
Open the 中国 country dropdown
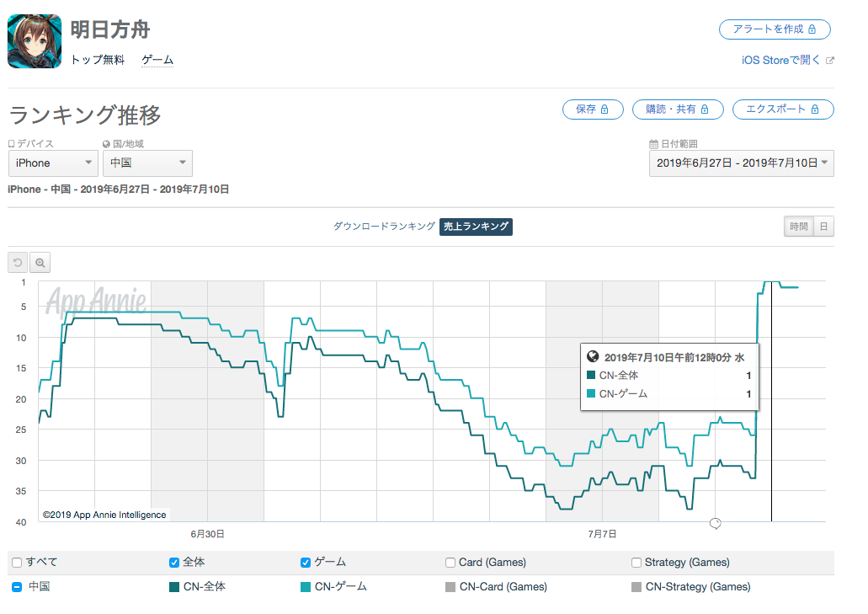148,163
